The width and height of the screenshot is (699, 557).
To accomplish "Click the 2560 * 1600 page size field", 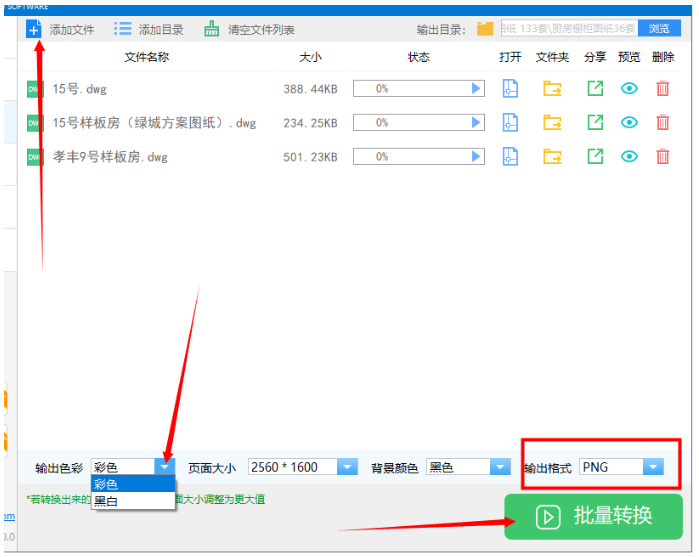I will (x=292, y=467).
